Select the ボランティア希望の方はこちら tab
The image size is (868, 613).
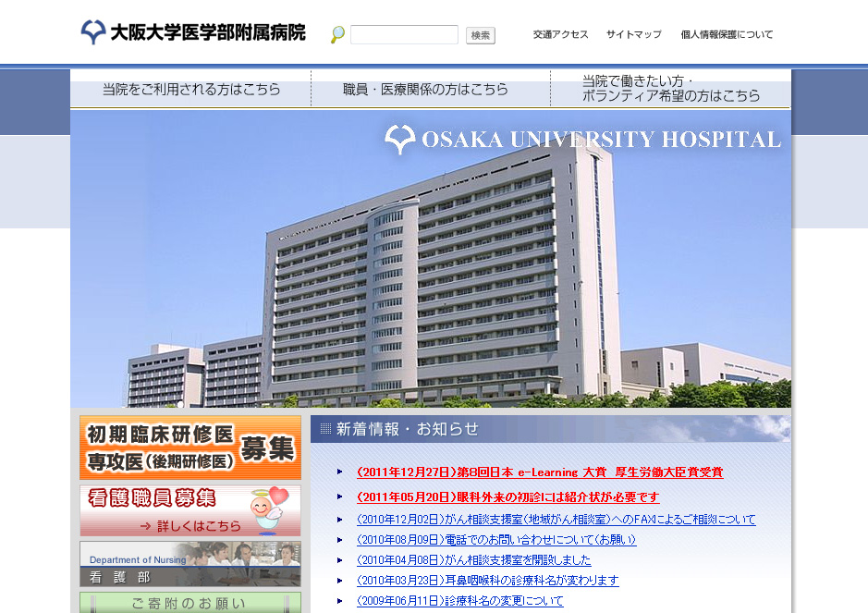[670, 89]
